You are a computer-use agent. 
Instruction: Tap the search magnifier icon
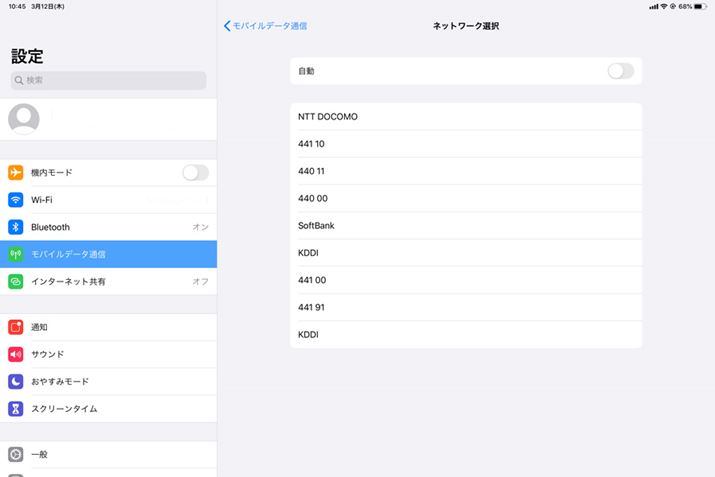click(x=19, y=80)
